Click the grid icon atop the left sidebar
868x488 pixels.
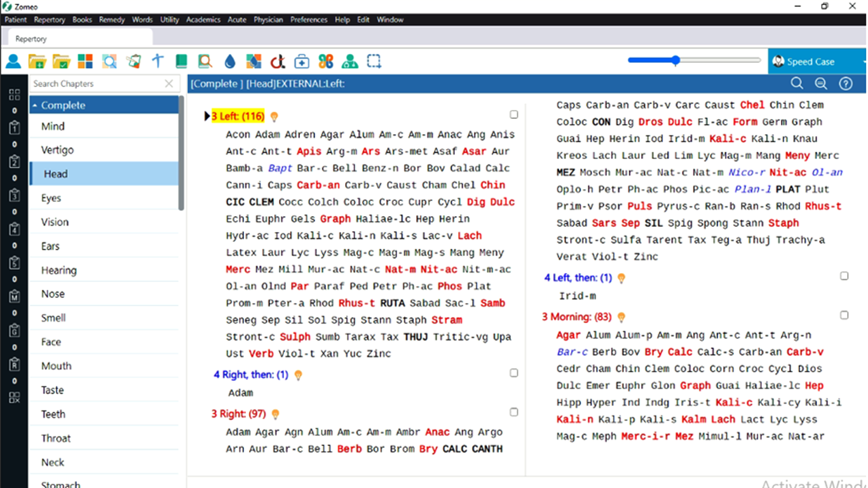pos(14,95)
